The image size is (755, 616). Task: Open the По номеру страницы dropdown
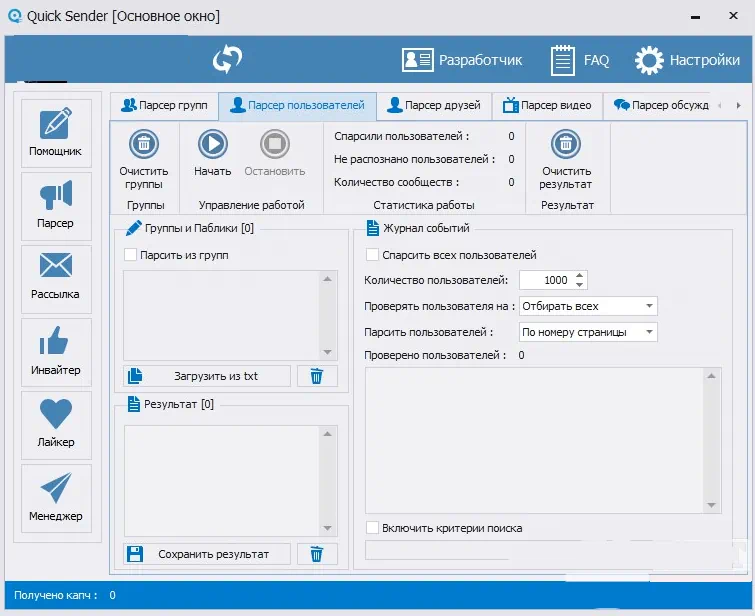[x=588, y=332]
